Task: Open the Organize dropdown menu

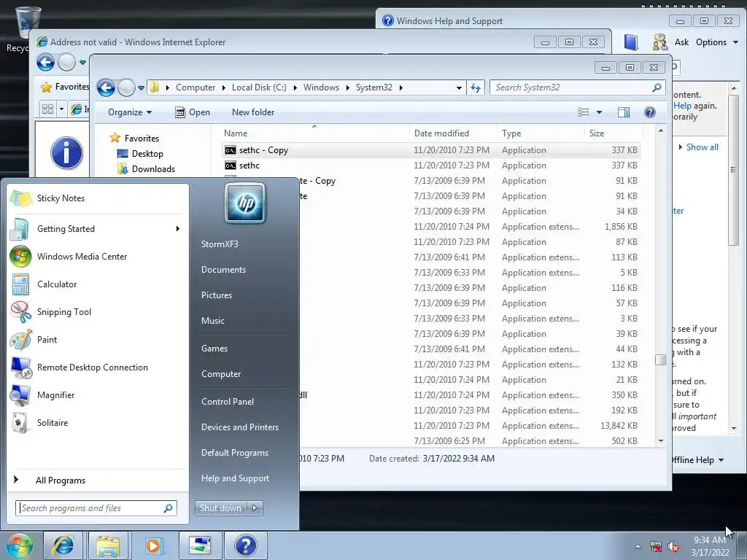Action: tap(130, 112)
